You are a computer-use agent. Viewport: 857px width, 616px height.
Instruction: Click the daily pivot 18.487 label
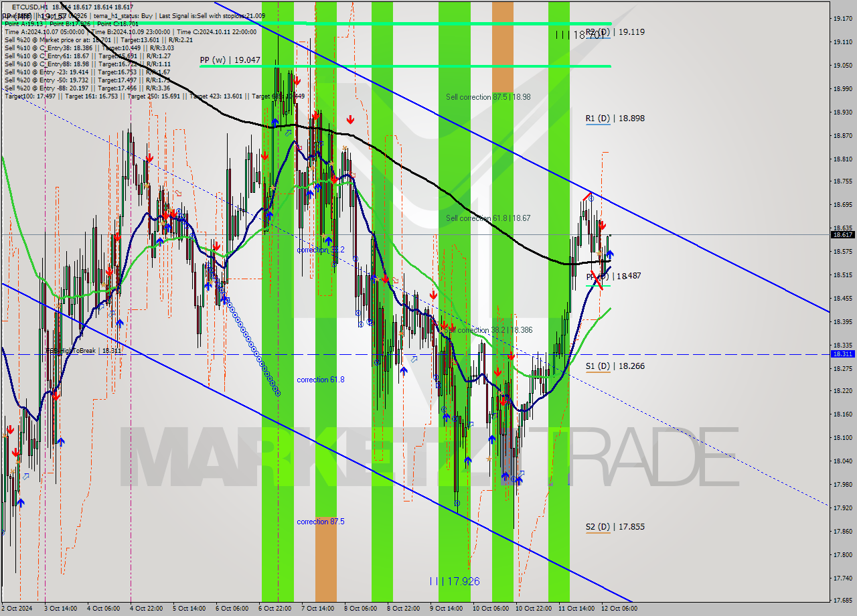click(614, 276)
